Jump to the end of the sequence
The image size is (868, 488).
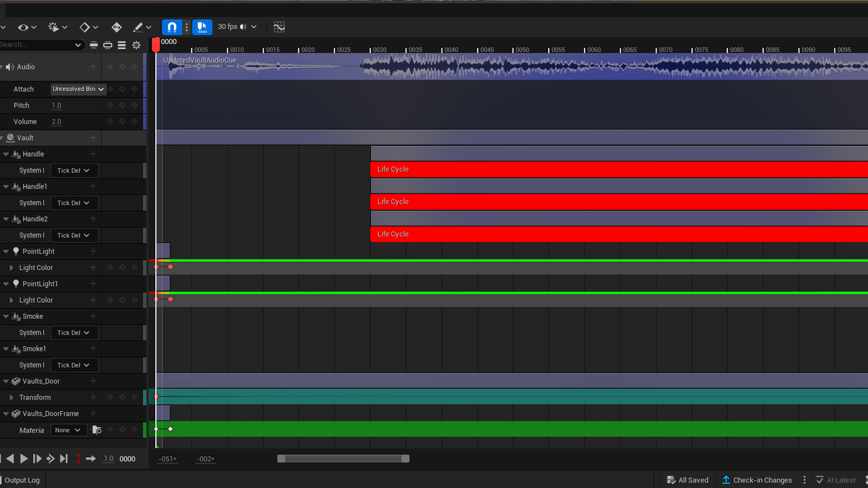64,459
